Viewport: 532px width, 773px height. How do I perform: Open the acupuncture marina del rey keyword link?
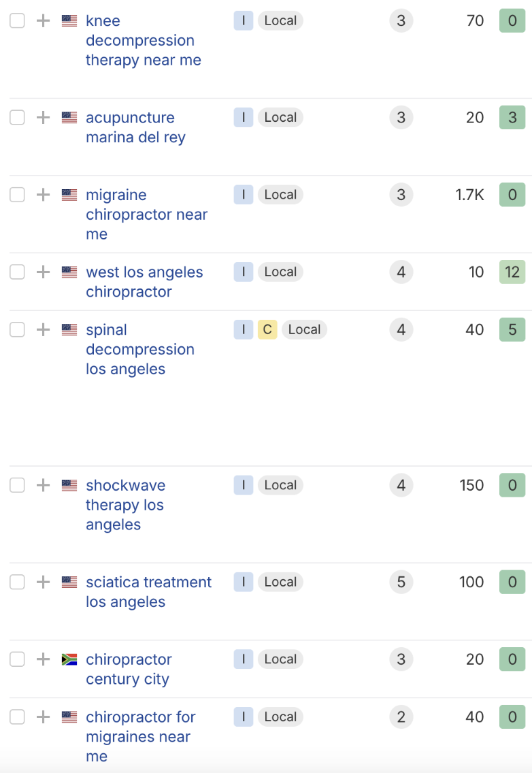(135, 127)
